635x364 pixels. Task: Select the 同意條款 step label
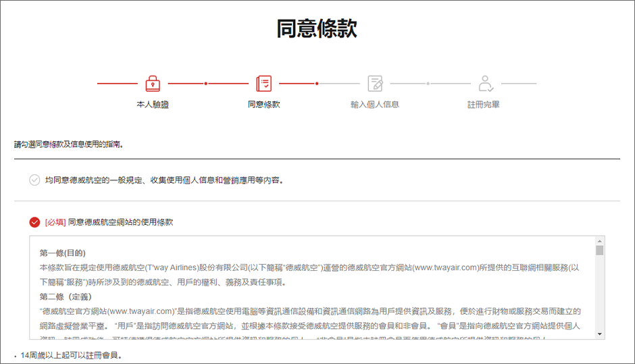click(x=263, y=105)
